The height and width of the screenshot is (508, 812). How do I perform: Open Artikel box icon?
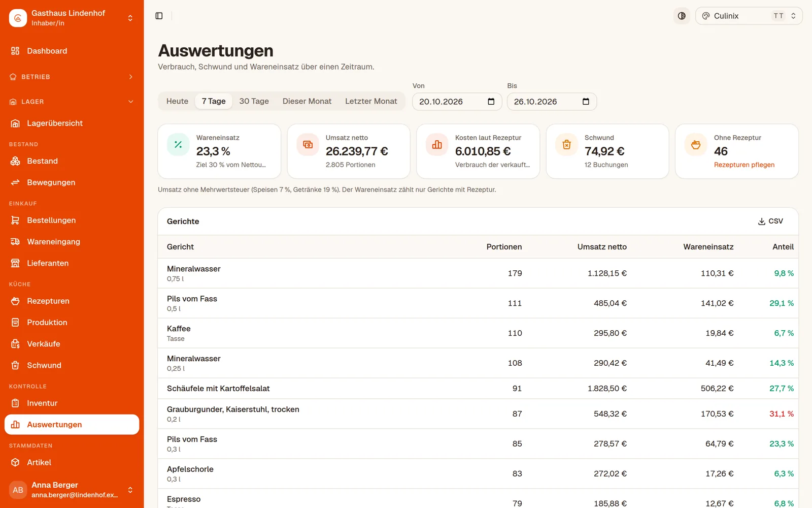[x=15, y=462]
